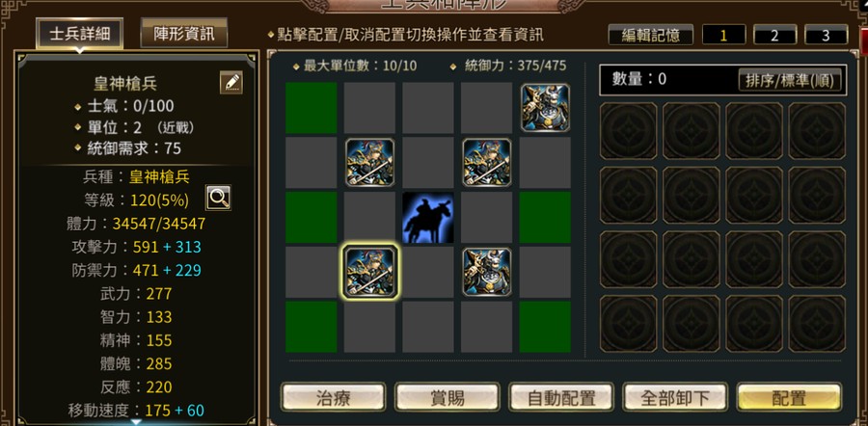The height and width of the screenshot is (426, 868).
Task: Select memory slot 1
Action: 723,36
